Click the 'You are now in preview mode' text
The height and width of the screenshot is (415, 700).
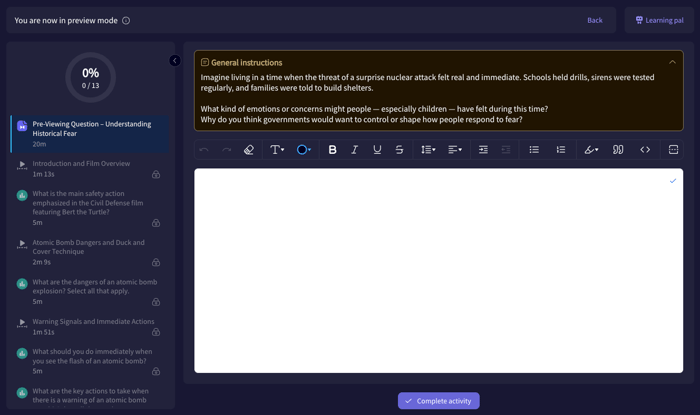(x=66, y=21)
